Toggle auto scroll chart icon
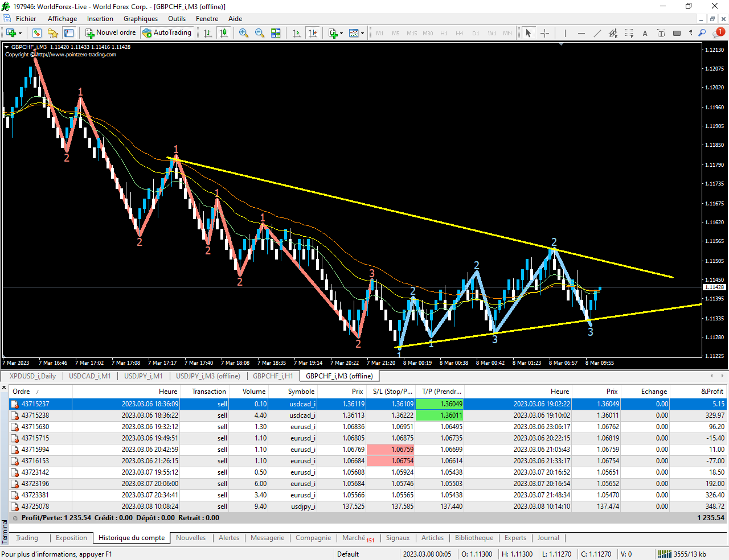Screen dimensions: 729x560 296,33
